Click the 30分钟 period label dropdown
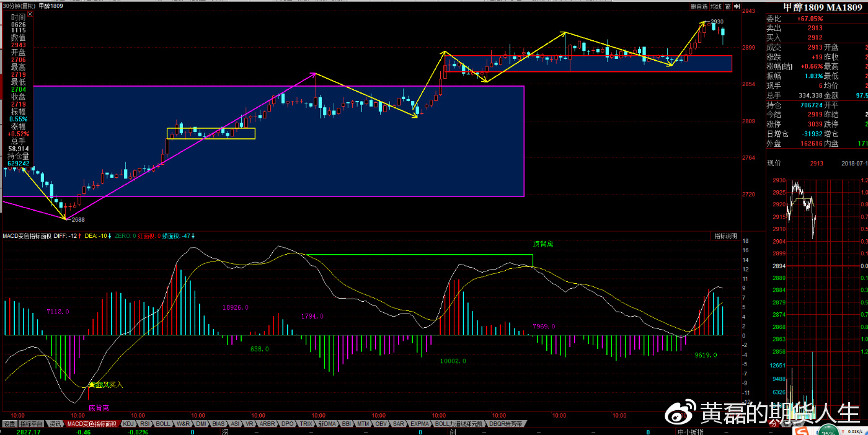Viewport: 868px width, 435px height. [19, 6]
